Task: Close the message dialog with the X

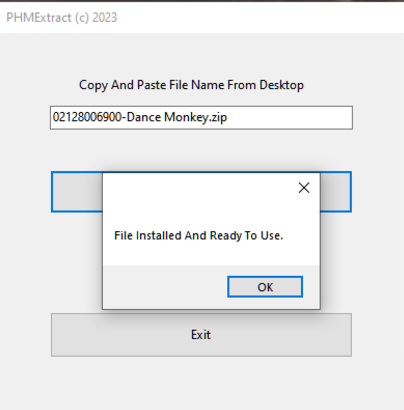Action: (x=304, y=188)
